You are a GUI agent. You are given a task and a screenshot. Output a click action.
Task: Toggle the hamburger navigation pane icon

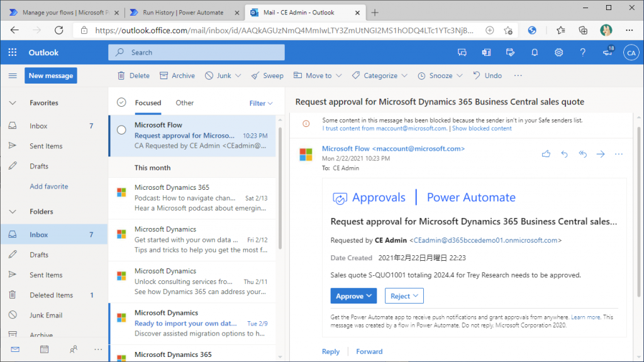click(x=13, y=75)
